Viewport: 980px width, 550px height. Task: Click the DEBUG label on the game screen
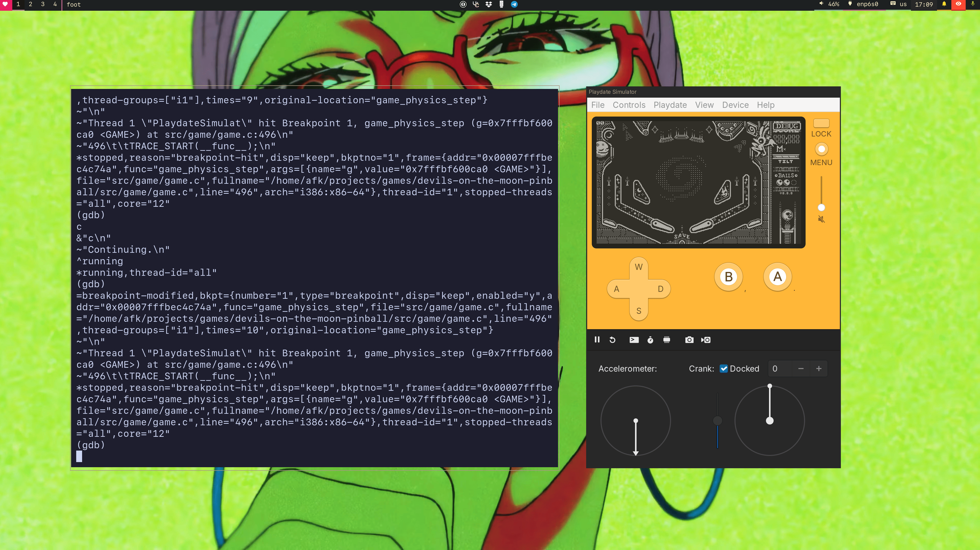[x=786, y=126]
